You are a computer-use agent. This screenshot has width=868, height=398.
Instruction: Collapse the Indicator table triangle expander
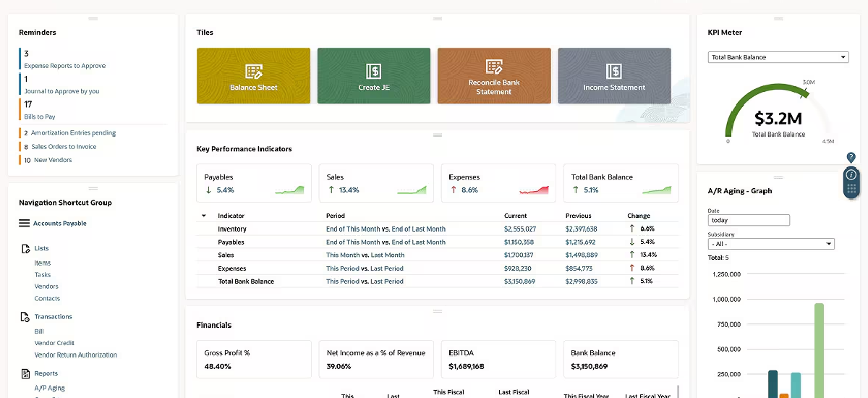tap(203, 216)
